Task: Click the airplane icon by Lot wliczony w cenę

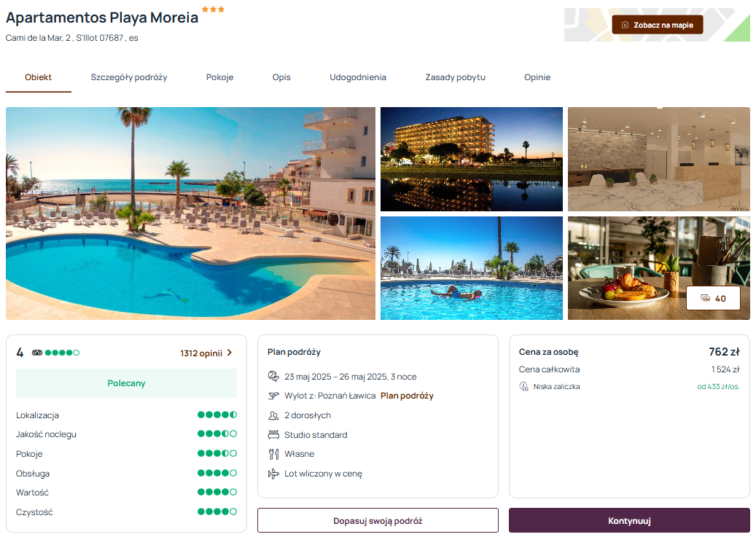Action: coord(273,474)
